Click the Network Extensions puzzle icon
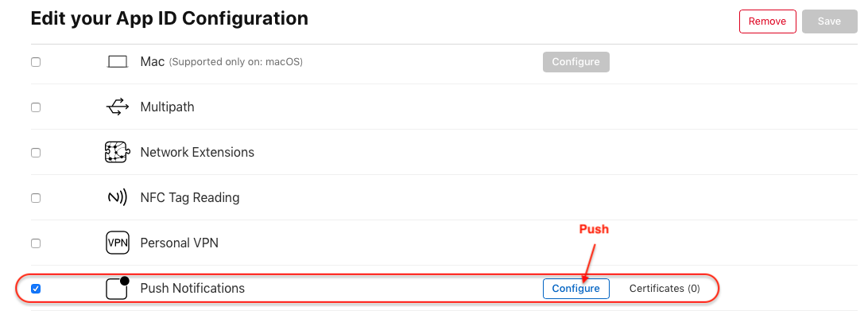Viewport: 868px width, 311px height. point(117,152)
